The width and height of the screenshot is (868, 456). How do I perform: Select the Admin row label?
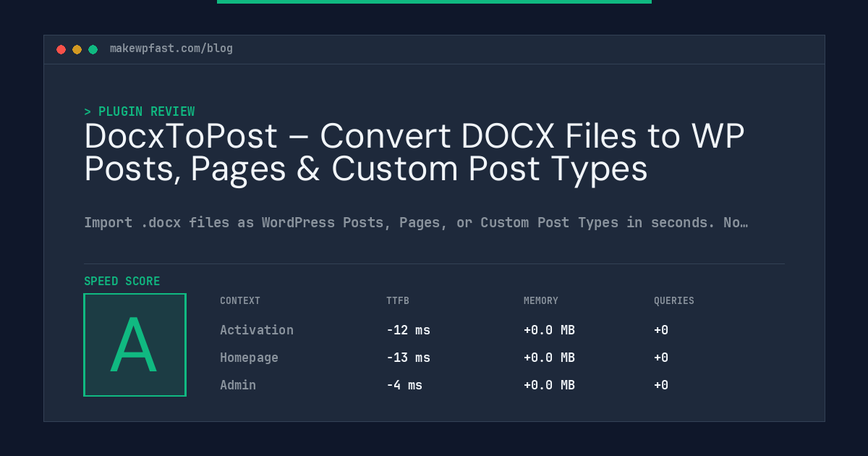[238, 385]
